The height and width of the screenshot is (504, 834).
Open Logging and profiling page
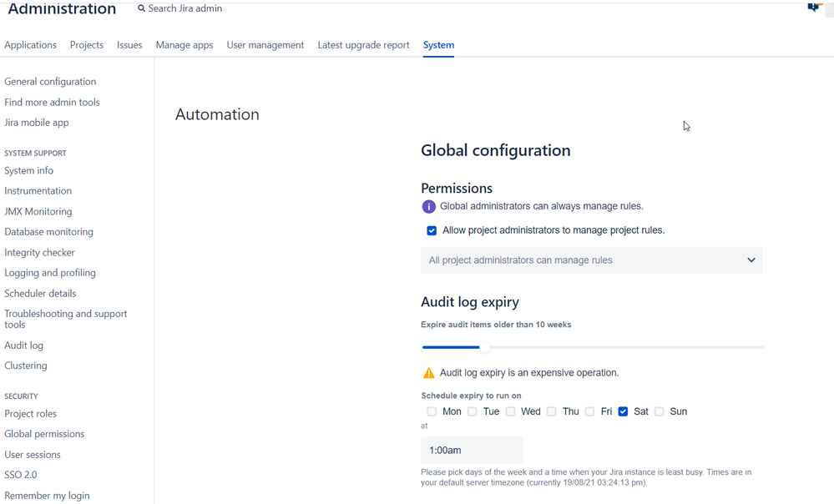[50, 273]
